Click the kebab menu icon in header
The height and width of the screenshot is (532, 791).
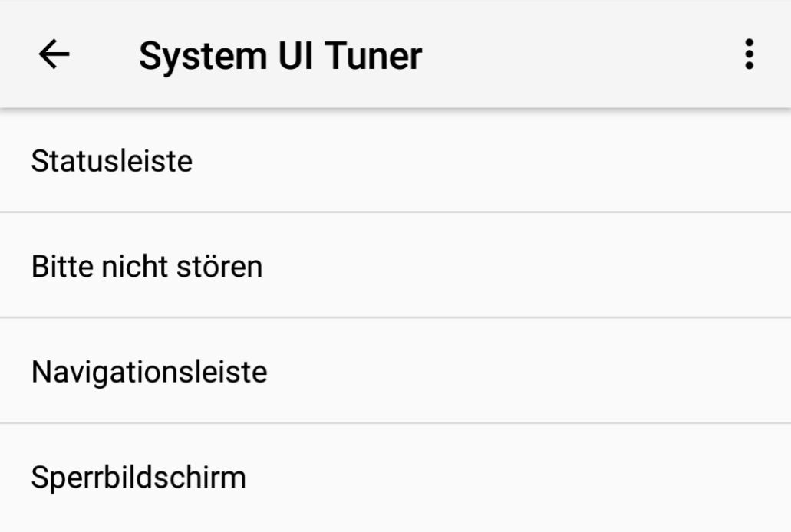(x=749, y=55)
